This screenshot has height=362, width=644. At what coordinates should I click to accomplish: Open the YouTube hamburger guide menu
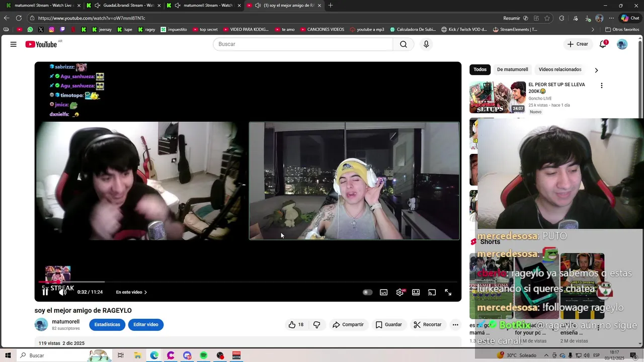(13, 44)
